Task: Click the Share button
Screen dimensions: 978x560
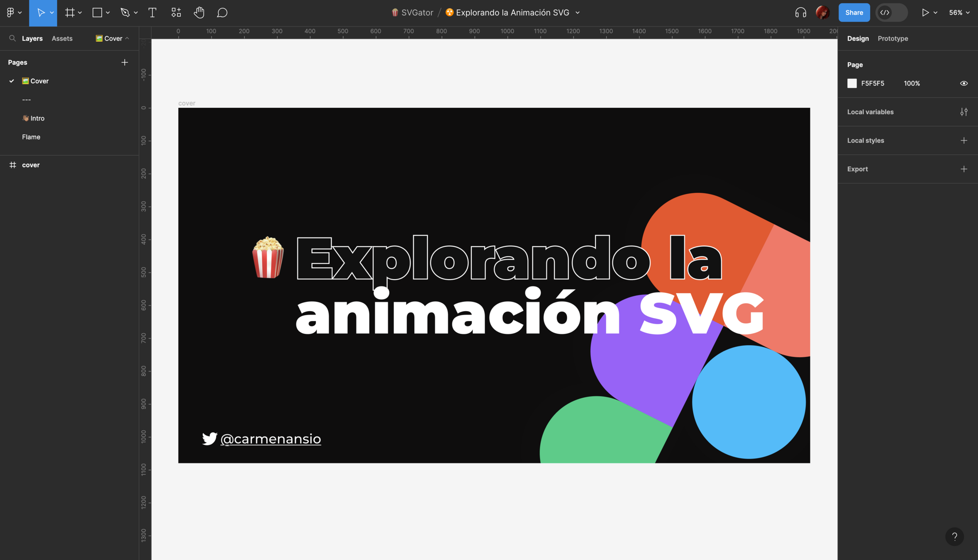Action: (854, 12)
